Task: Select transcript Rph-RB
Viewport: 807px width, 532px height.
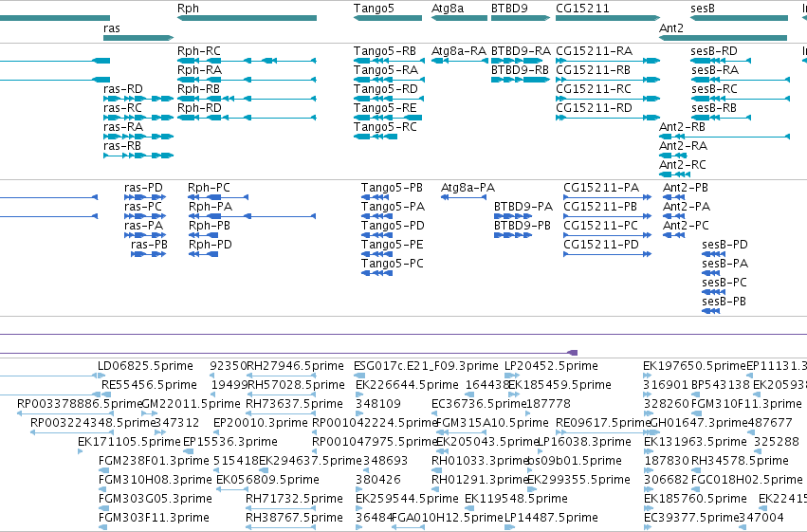Action: 198,89
